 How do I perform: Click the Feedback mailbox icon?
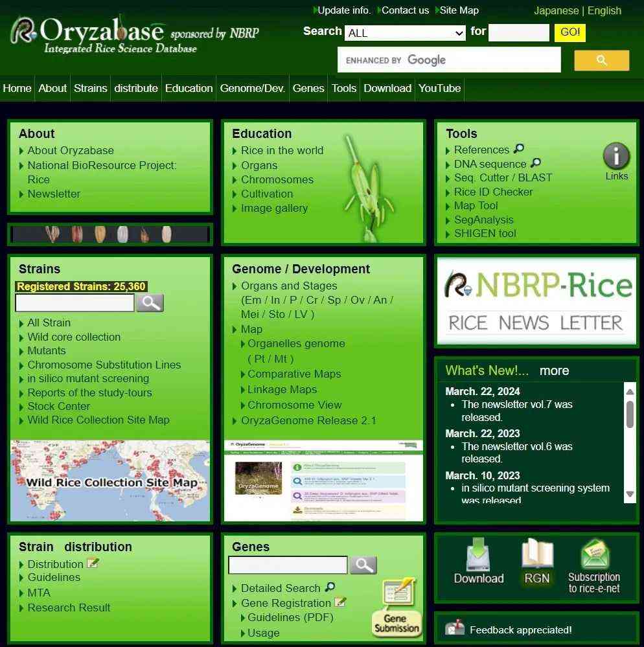pyautogui.click(x=455, y=628)
